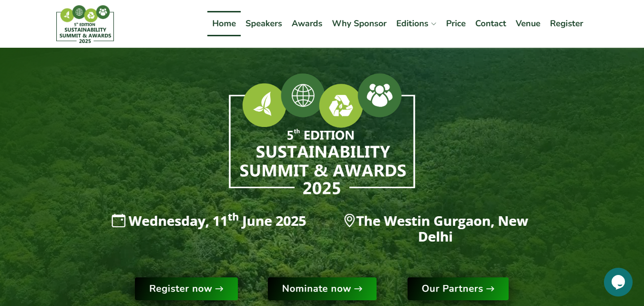Image resolution: width=644 pixels, height=306 pixels.
Task: Click Register in the top navigation
Action: (566, 23)
